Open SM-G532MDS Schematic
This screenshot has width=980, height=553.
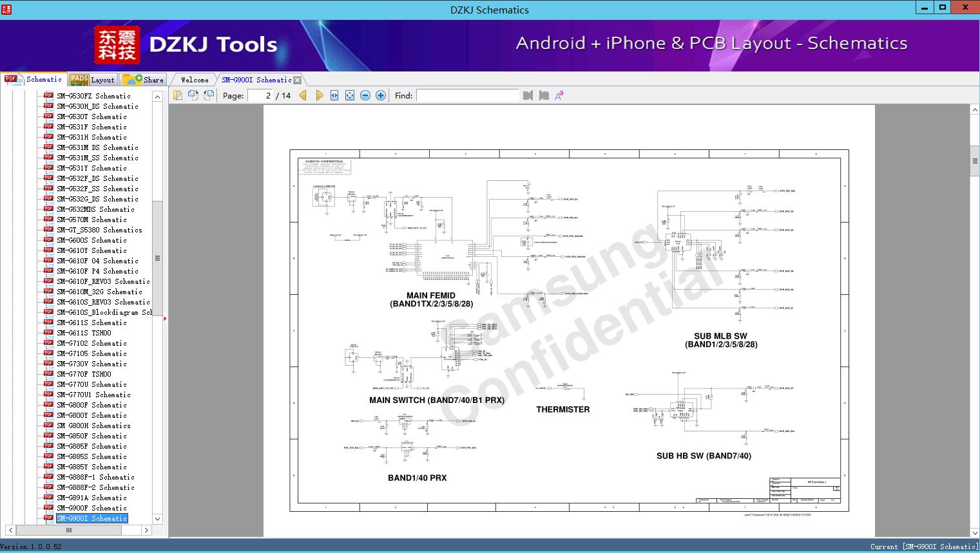pyautogui.click(x=95, y=209)
